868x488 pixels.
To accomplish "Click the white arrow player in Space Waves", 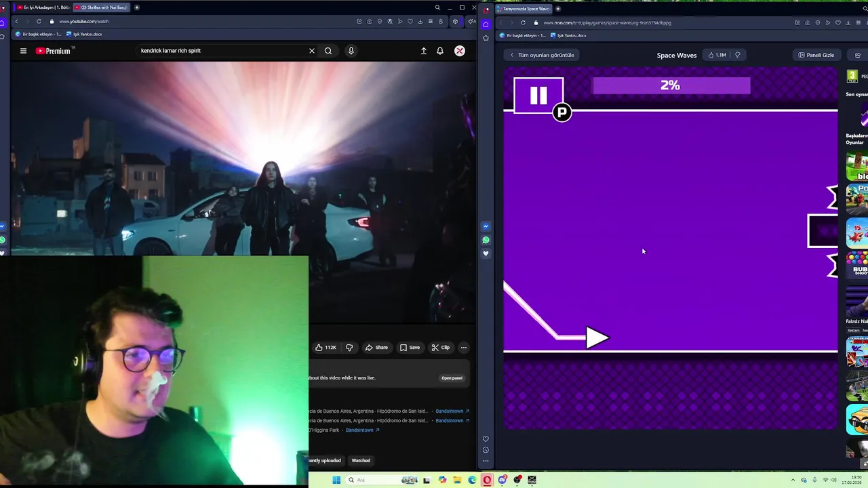I will click(x=597, y=338).
